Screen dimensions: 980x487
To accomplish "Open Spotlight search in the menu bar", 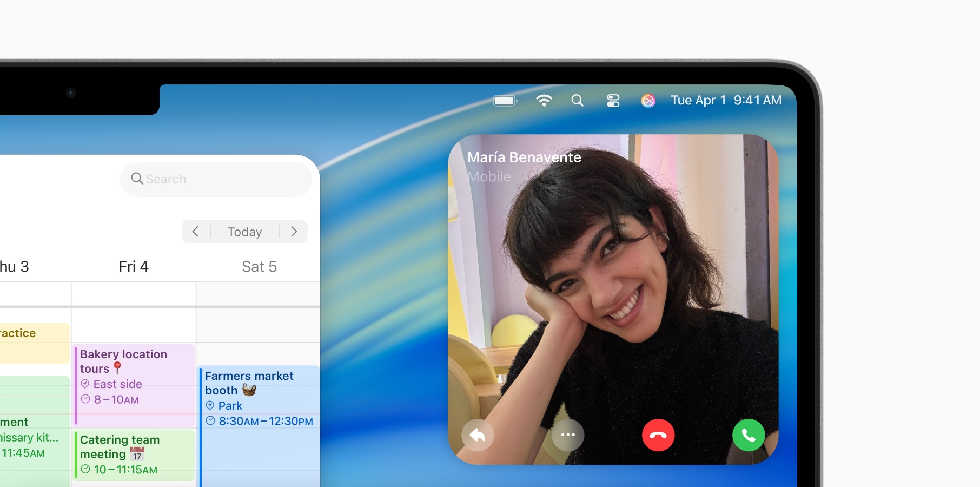I will [x=578, y=101].
